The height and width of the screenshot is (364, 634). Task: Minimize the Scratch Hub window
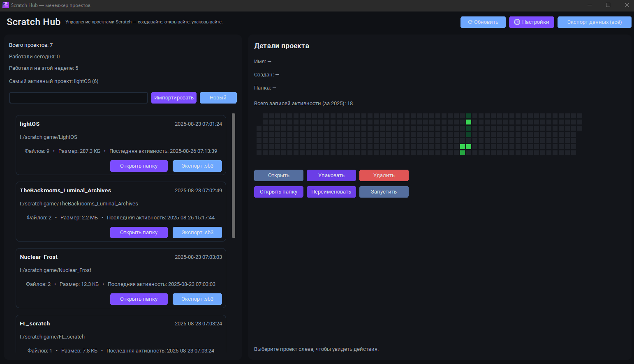point(589,5)
